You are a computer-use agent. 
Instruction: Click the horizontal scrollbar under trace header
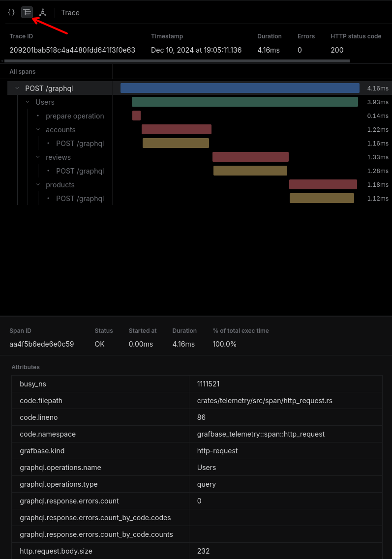tap(176, 61)
